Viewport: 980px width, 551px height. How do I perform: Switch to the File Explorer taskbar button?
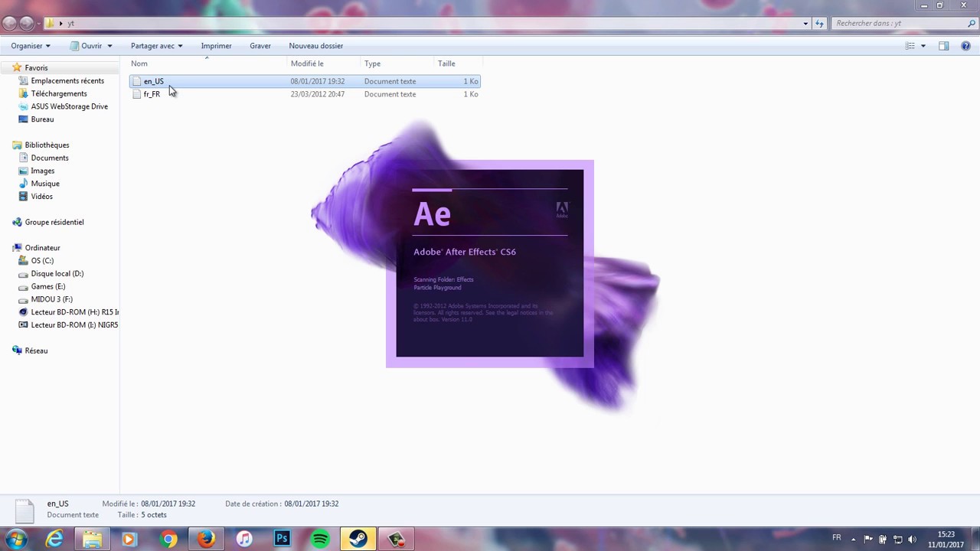[92, 540]
